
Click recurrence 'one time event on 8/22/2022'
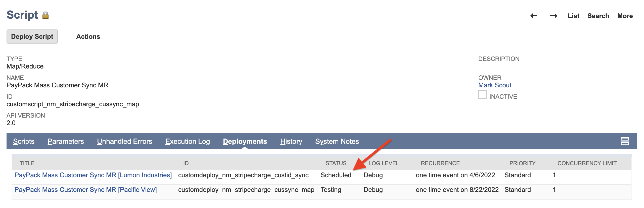tap(457, 190)
